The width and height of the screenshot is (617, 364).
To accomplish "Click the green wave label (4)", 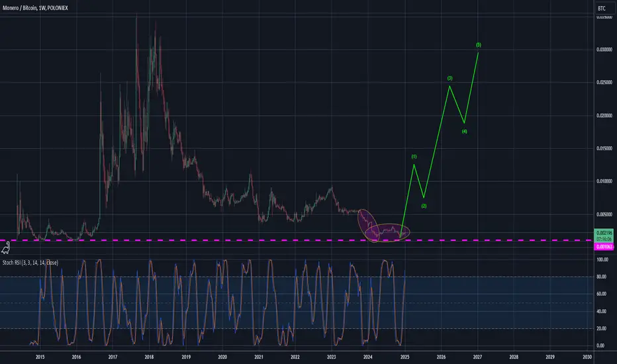I will (465, 132).
